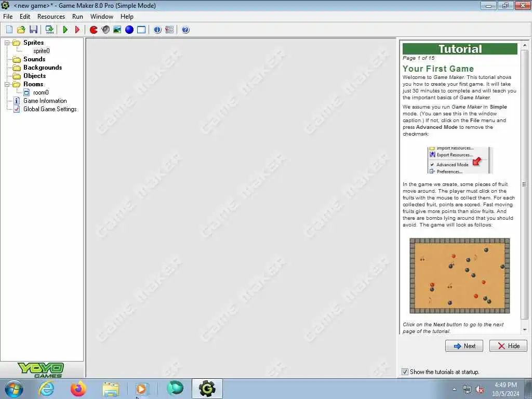Image resolution: width=532 pixels, height=399 pixels.
Task: Open the teal globe app in taskbar
Action: click(175, 389)
